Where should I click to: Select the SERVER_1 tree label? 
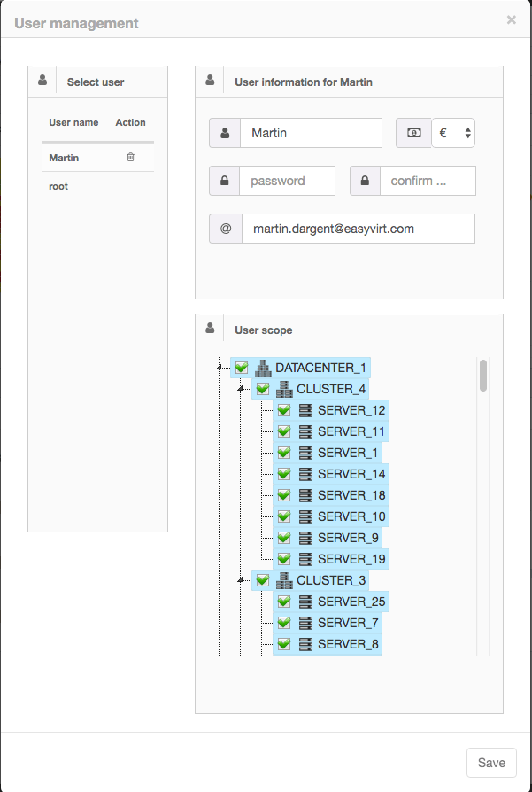pos(348,453)
